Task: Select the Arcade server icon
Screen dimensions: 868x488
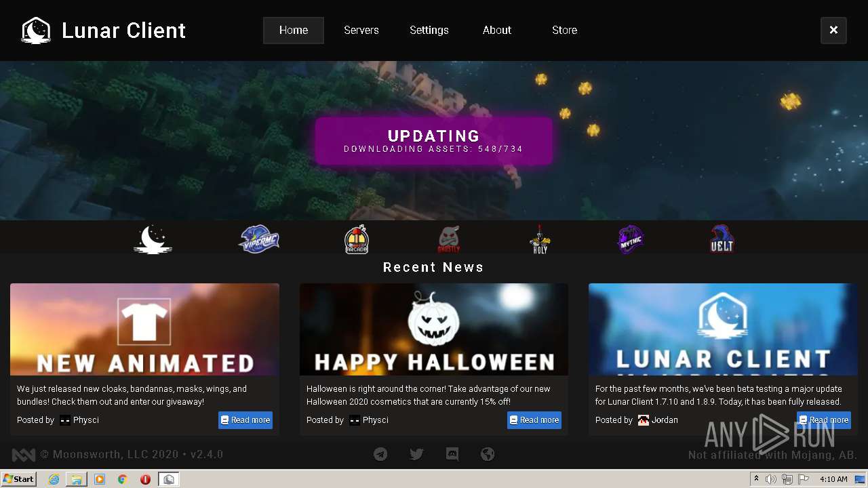Action: click(357, 239)
